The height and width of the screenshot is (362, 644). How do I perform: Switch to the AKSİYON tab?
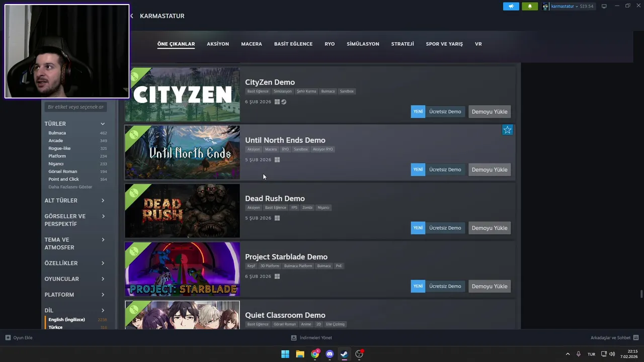(x=218, y=44)
